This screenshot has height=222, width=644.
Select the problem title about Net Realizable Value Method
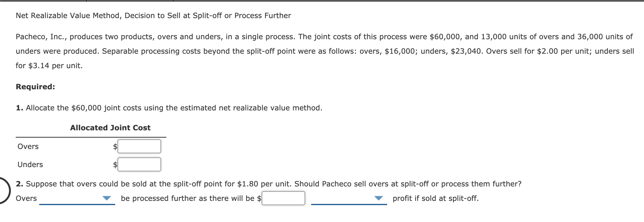click(x=153, y=16)
